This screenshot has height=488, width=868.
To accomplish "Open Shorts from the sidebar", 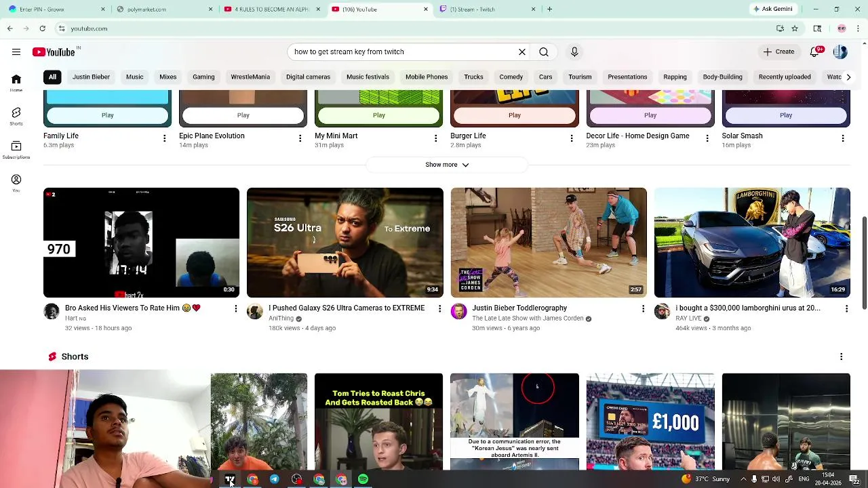I will (16, 117).
